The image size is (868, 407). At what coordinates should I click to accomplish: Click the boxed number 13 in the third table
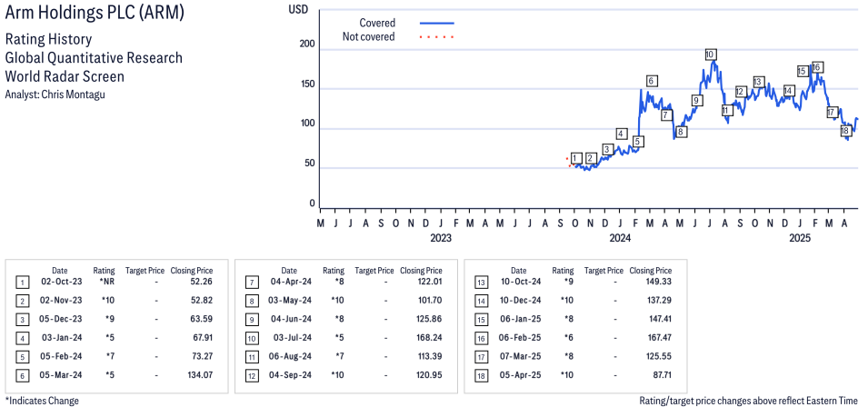tap(481, 282)
